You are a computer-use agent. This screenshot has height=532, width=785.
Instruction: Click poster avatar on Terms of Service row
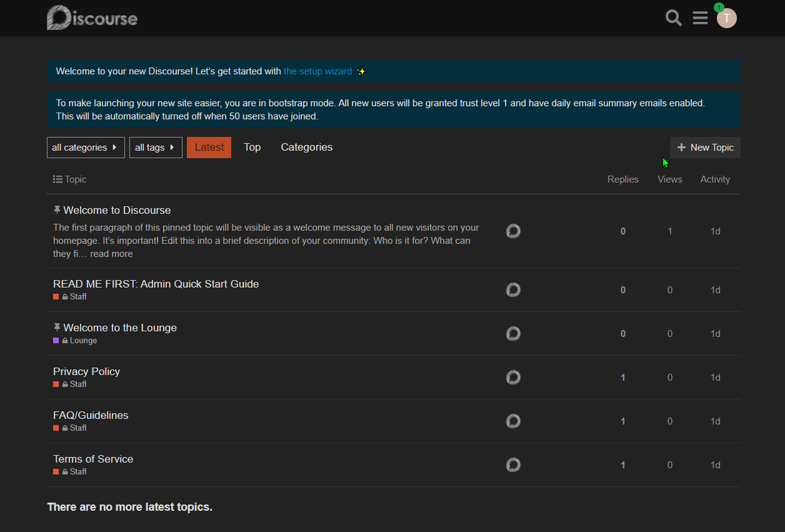(x=514, y=465)
